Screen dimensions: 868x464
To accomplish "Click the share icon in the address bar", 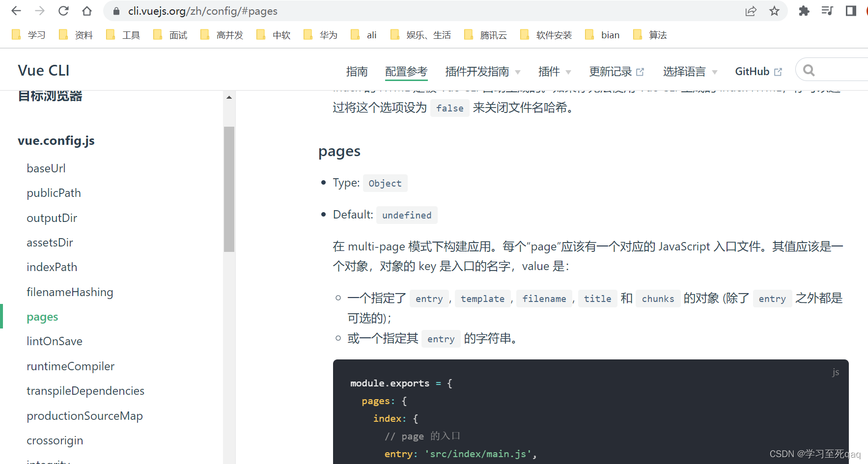I will [751, 11].
